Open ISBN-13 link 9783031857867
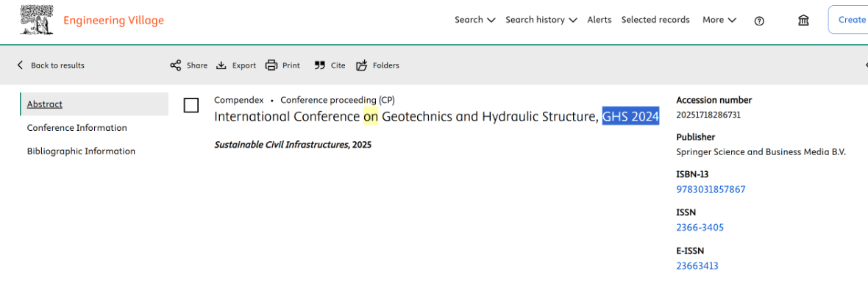This screenshot has width=868, height=283. click(711, 189)
